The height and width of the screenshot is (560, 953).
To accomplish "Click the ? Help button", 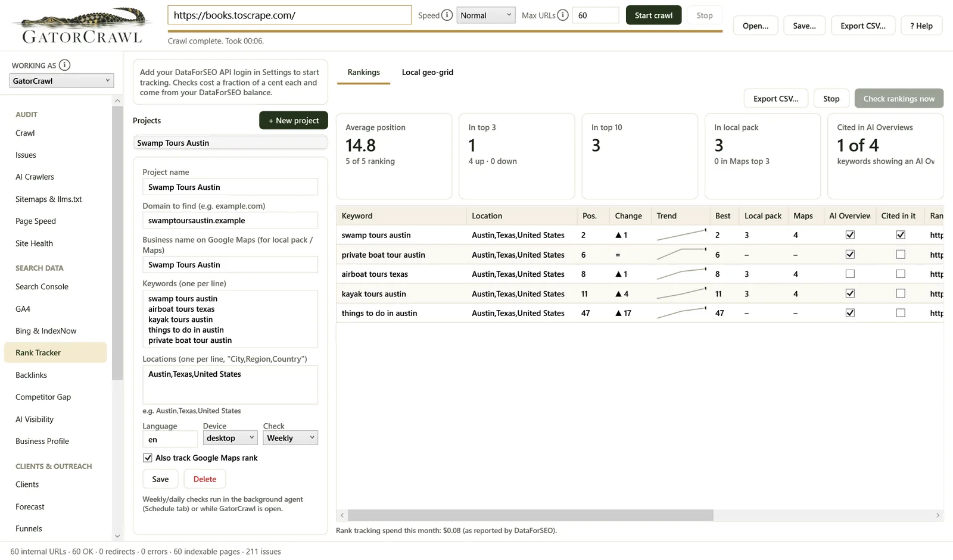I will point(921,26).
